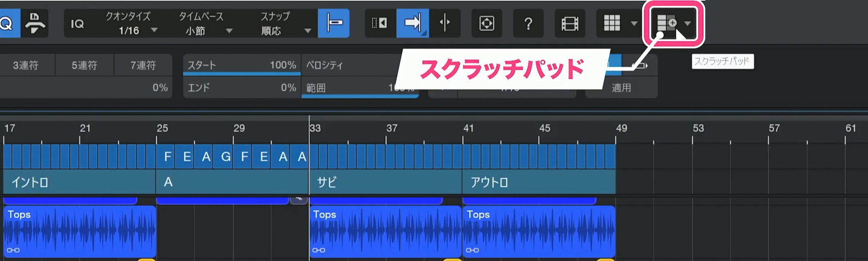Toggle the blue Q quantize button

7,24
